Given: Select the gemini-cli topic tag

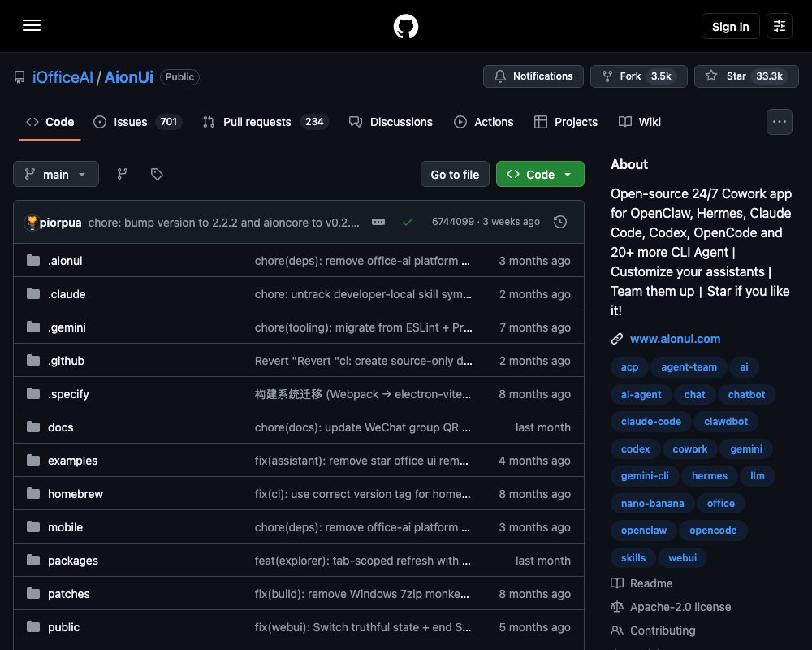Looking at the screenshot, I should [x=645, y=476].
